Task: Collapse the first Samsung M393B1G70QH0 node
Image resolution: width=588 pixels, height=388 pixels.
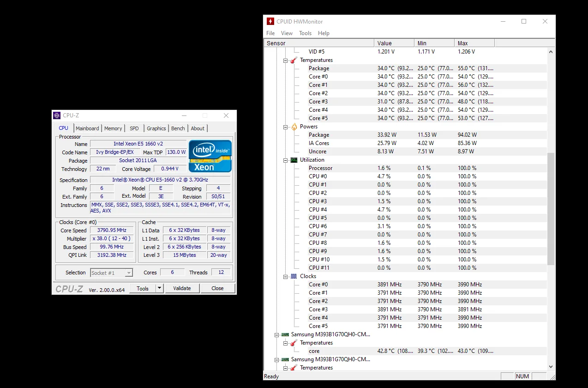Action: click(277, 335)
